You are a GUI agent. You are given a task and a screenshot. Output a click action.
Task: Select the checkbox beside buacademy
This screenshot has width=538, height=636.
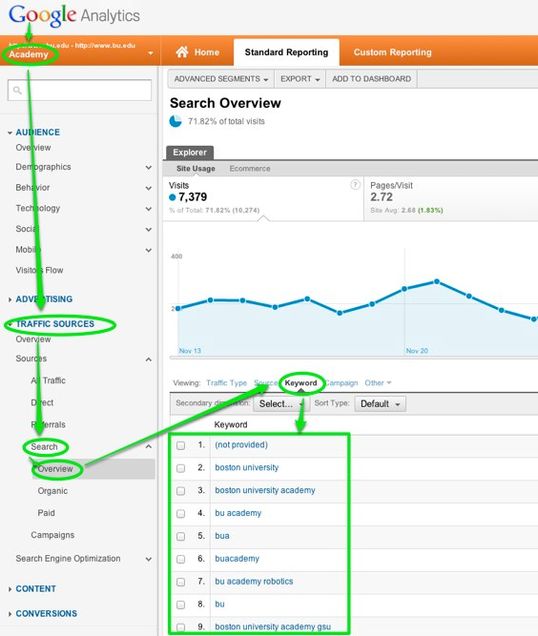(x=181, y=559)
